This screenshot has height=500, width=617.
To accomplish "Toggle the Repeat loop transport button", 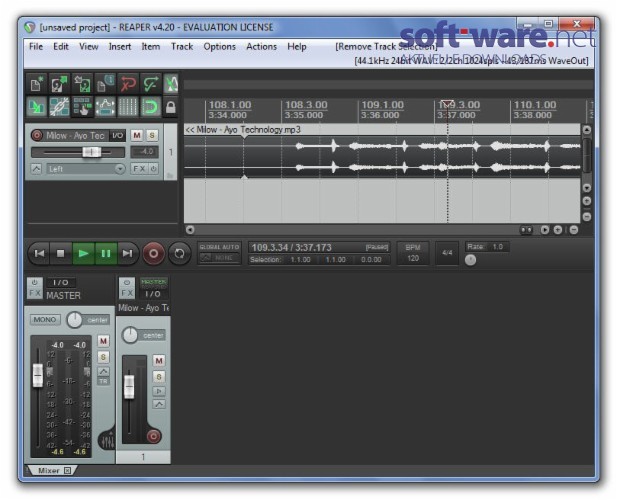I will (179, 253).
